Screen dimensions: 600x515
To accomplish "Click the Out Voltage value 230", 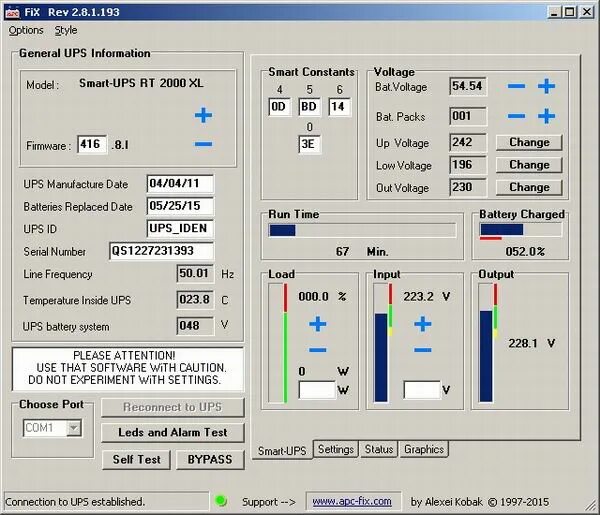I will coord(468,187).
